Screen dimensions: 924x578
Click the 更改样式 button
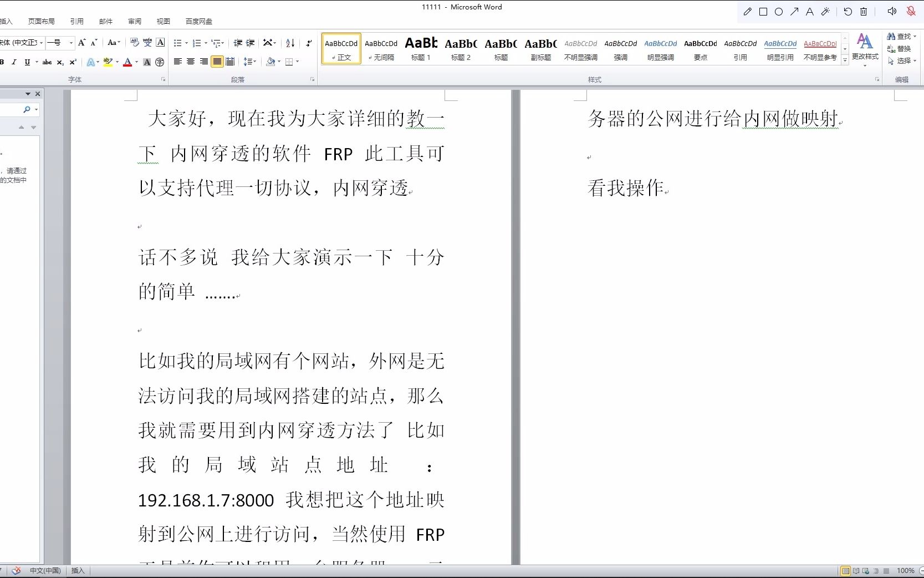pos(865,49)
